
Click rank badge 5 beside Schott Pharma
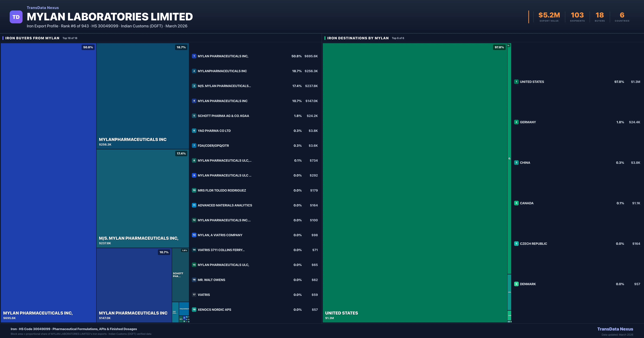pos(194,116)
